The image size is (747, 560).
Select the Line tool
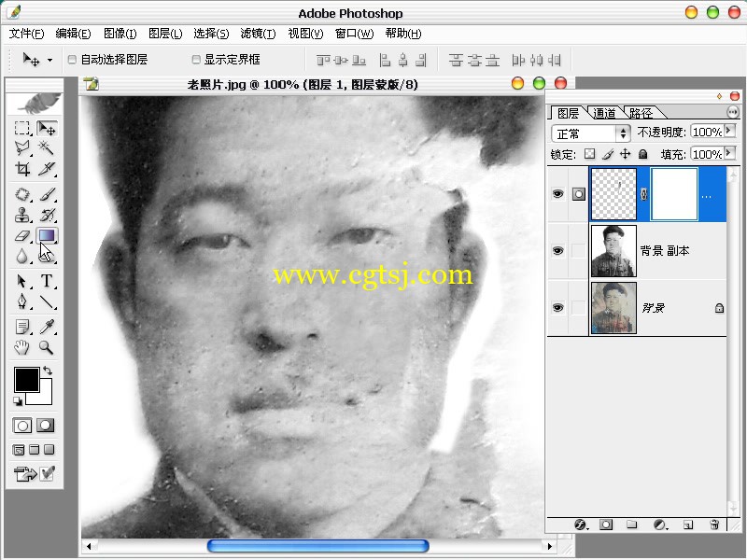click(x=47, y=301)
